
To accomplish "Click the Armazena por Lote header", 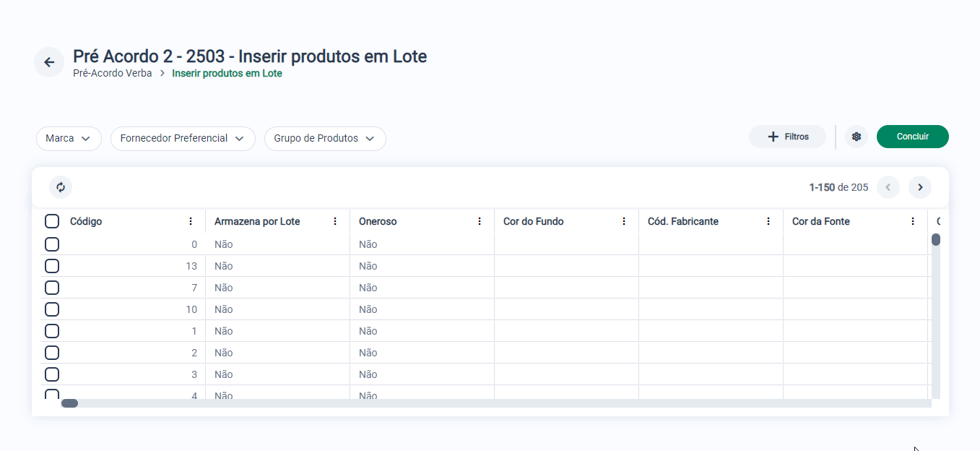I will (x=257, y=221).
